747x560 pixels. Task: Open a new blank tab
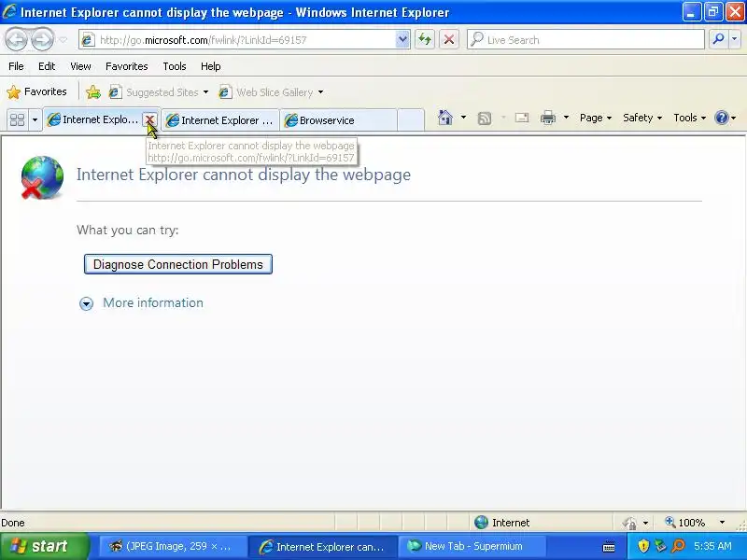411,119
